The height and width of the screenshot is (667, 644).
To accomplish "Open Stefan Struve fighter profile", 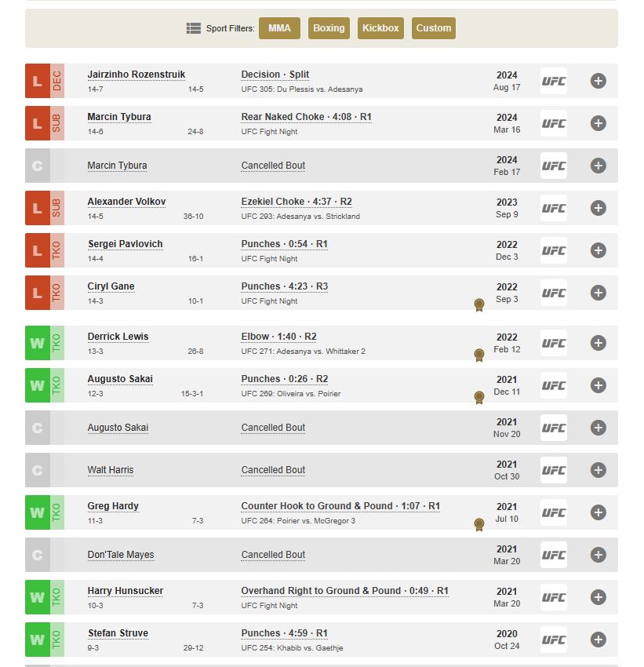I will coord(118,633).
